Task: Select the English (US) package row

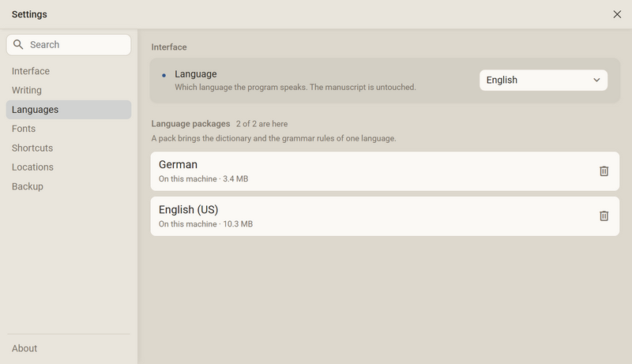Action: [385, 216]
